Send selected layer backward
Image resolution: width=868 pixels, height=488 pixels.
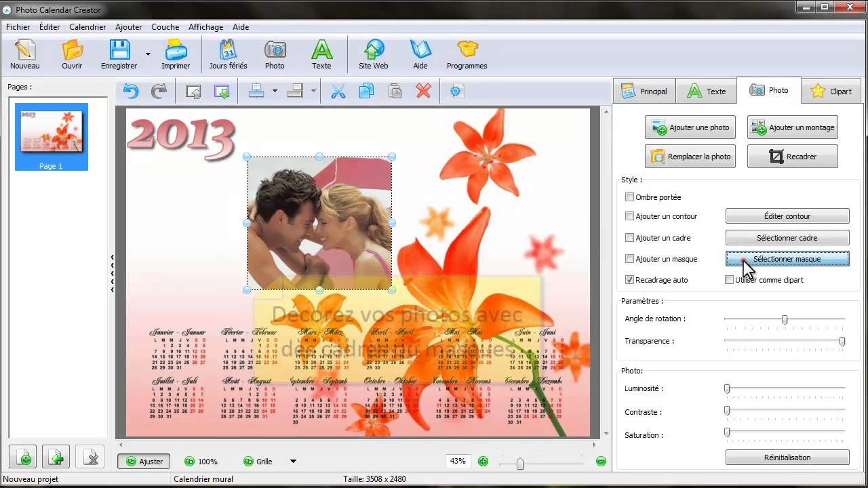pos(222,91)
